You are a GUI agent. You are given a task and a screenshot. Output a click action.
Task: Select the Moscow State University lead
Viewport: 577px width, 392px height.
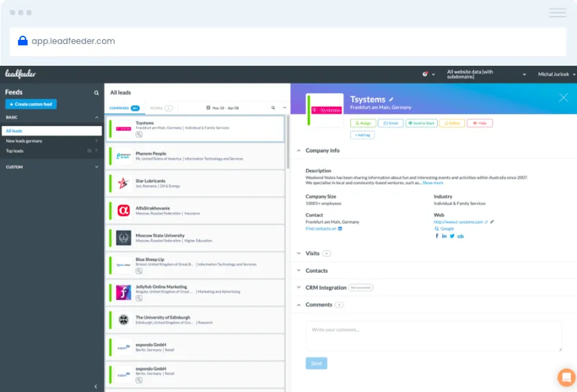[194, 238]
